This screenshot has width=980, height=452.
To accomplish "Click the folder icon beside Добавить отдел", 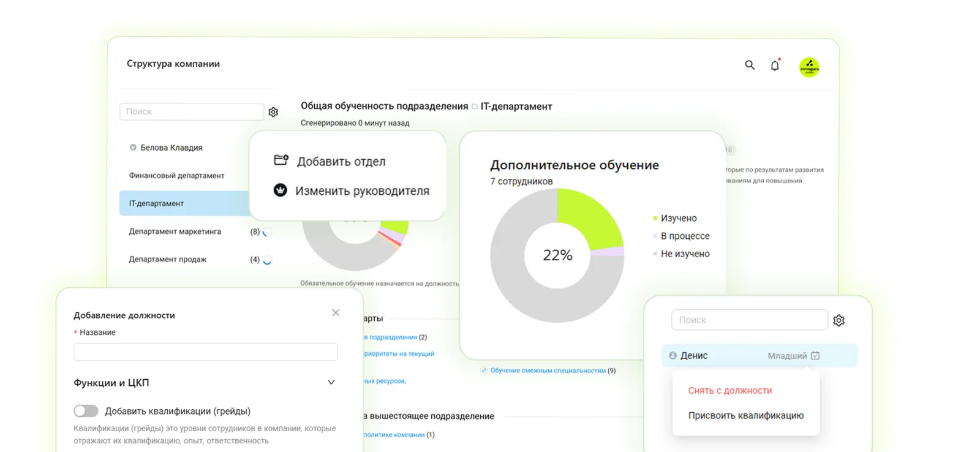I will coord(281,160).
